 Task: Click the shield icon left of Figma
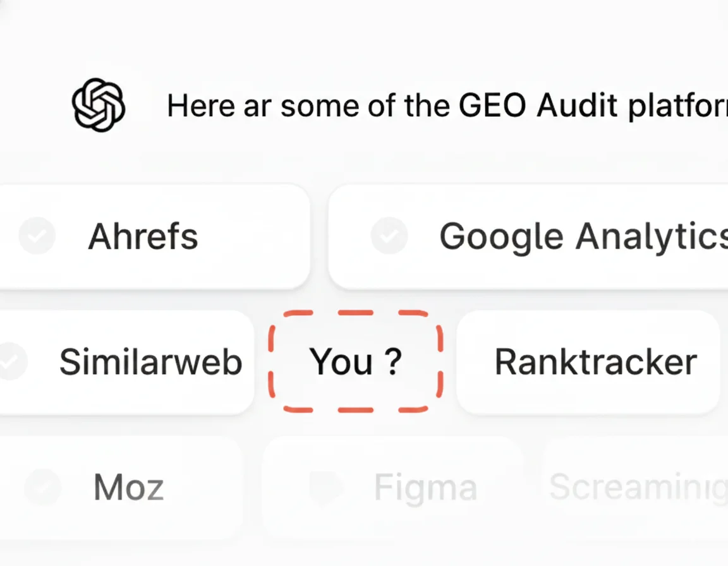click(x=325, y=488)
